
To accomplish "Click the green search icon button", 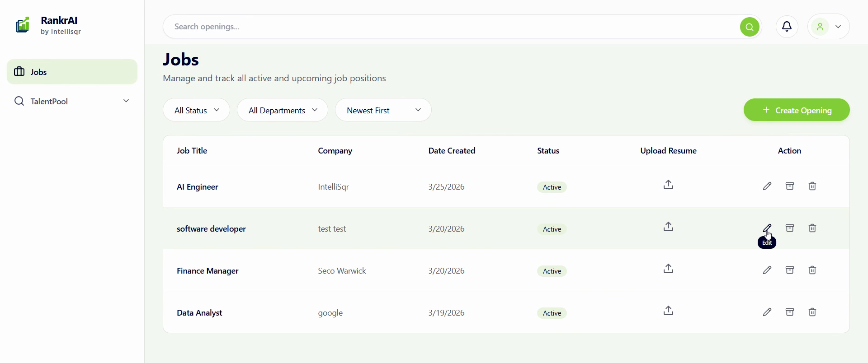I will coord(749,27).
